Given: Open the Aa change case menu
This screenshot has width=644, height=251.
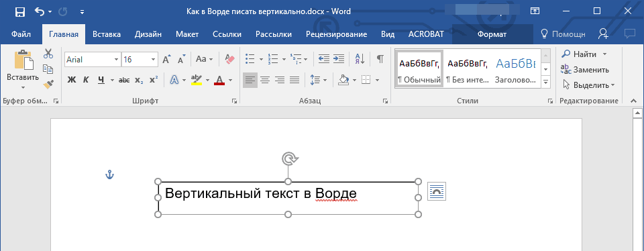Looking at the screenshot, I should (x=204, y=60).
